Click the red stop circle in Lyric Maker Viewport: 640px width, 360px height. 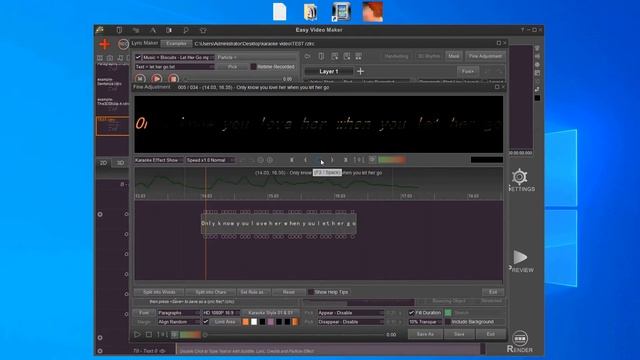[173, 79]
